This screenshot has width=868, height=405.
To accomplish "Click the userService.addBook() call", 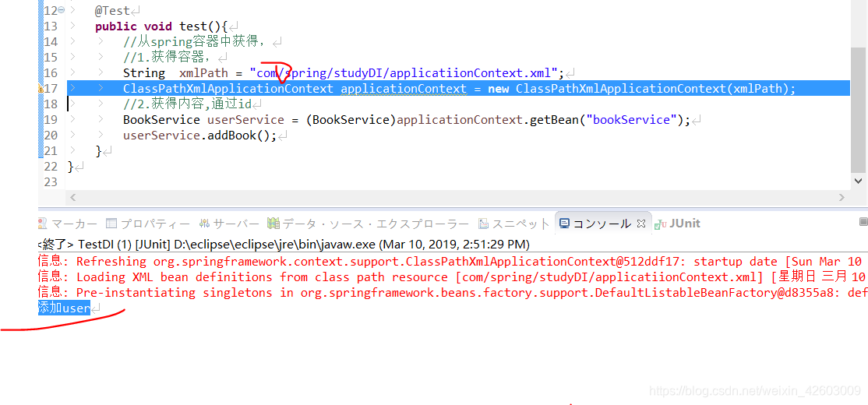I will click(x=199, y=135).
